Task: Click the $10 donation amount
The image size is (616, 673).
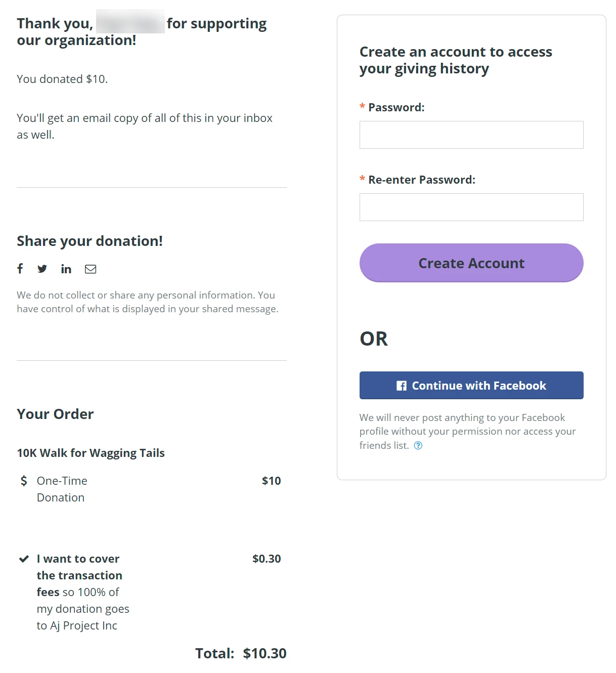Action: (272, 480)
